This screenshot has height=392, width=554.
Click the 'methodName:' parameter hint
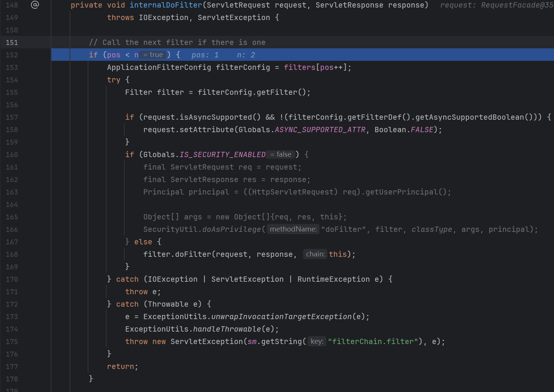pos(293,229)
